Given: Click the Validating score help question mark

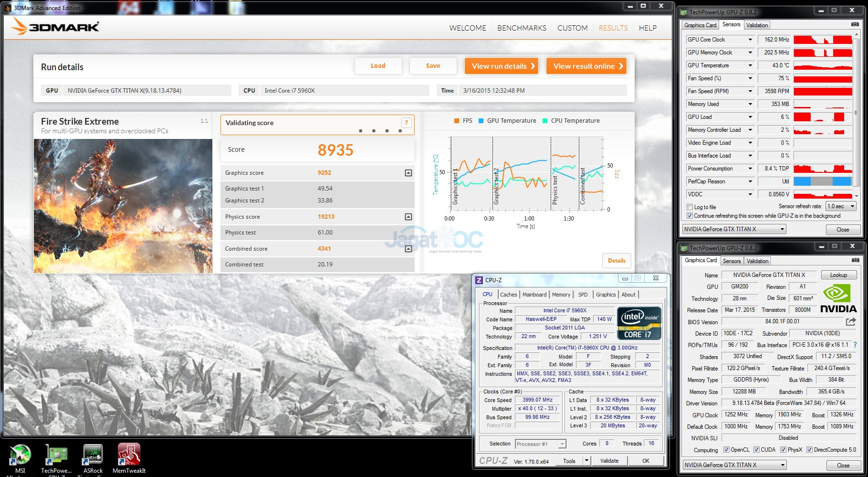Looking at the screenshot, I should (x=406, y=123).
